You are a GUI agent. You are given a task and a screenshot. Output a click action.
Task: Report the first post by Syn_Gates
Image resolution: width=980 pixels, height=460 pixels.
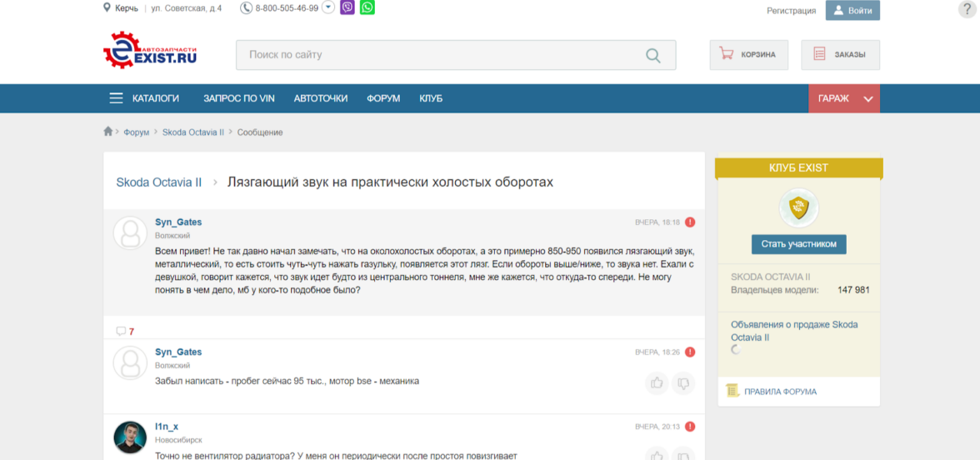[x=690, y=222]
